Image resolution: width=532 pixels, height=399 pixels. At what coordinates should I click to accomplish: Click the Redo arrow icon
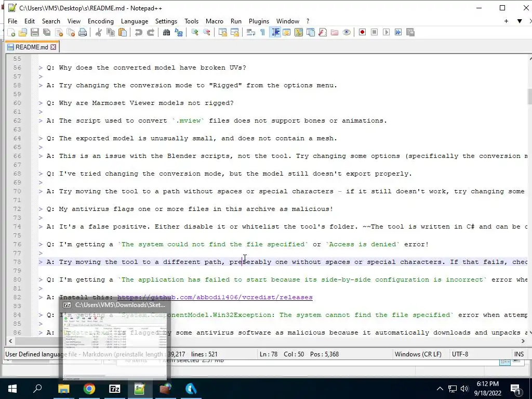[x=151, y=32]
